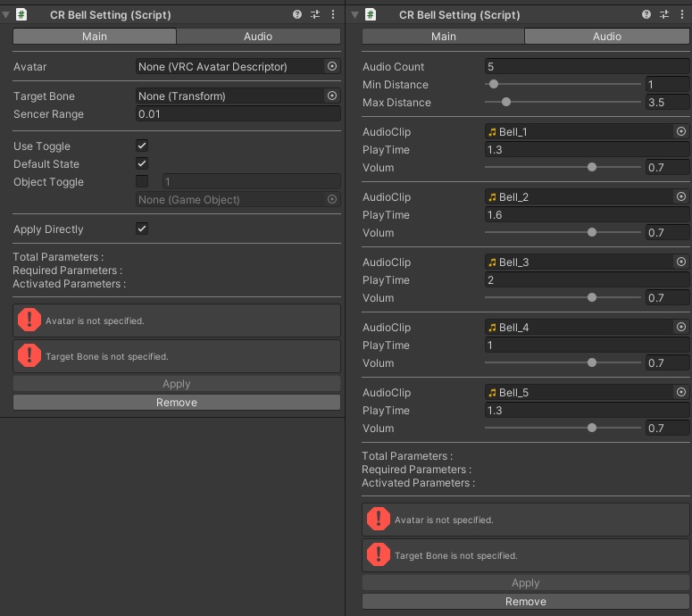Toggle the Apply Directly checkbox
This screenshot has width=692, height=616.
[x=142, y=229]
